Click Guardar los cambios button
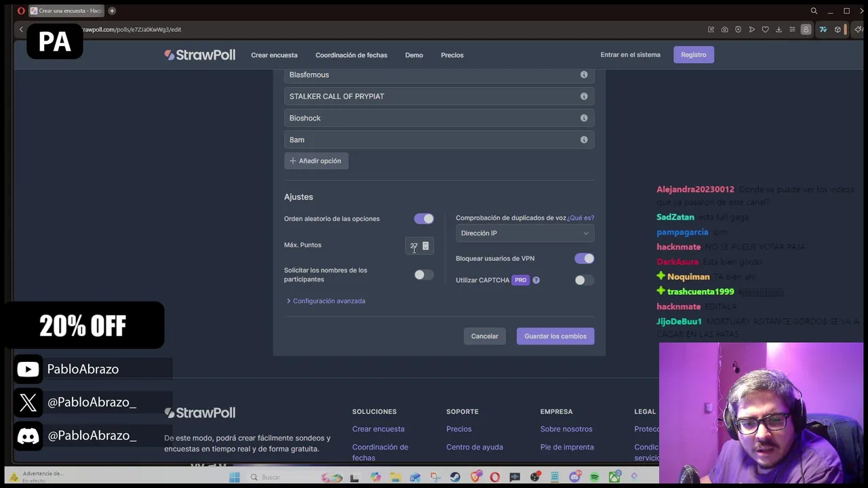The width and height of the screenshot is (868, 488). click(x=555, y=336)
